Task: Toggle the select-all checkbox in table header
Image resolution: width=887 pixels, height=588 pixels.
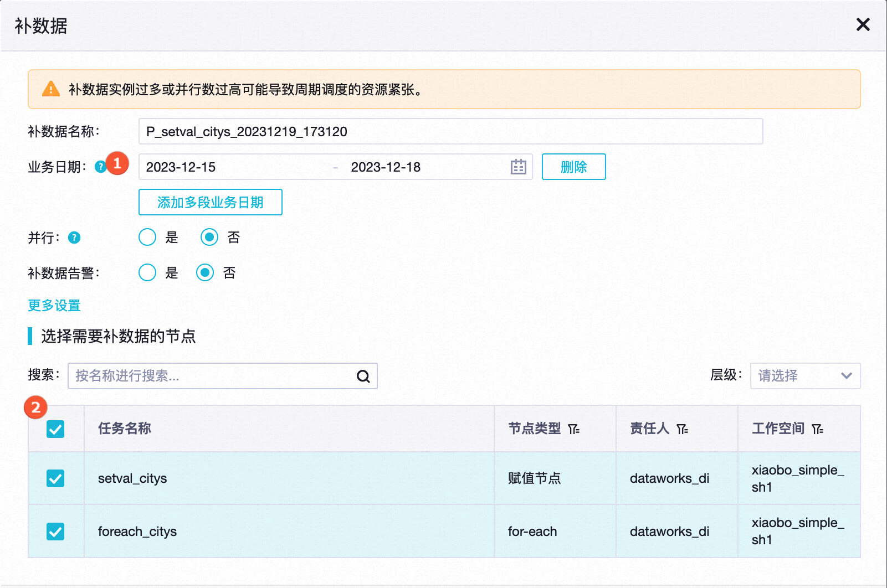Action: [55, 429]
